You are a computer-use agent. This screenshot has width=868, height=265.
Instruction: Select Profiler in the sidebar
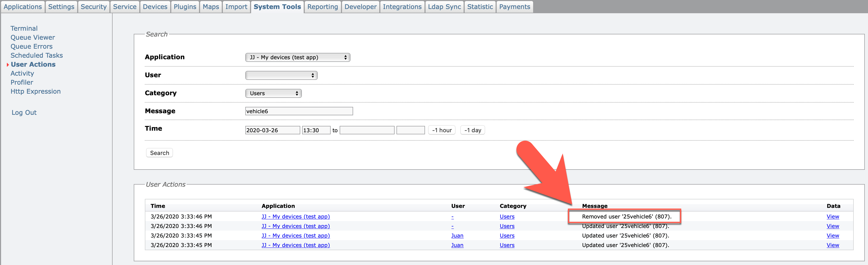tap(22, 82)
